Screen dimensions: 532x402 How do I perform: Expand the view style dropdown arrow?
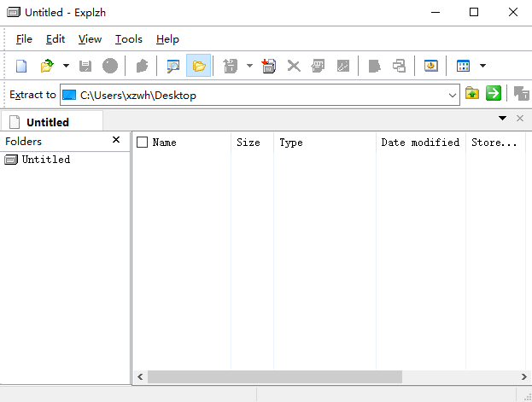click(x=482, y=66)
